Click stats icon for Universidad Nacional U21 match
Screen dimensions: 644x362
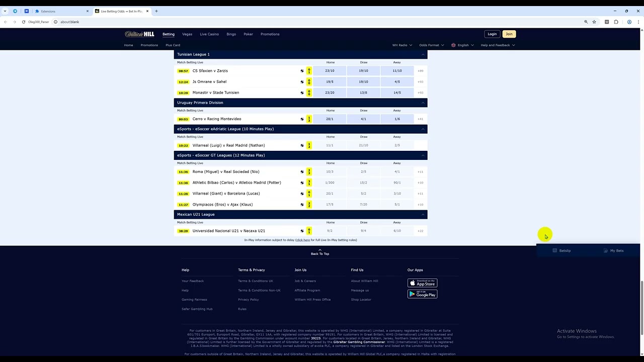[302, 231]
